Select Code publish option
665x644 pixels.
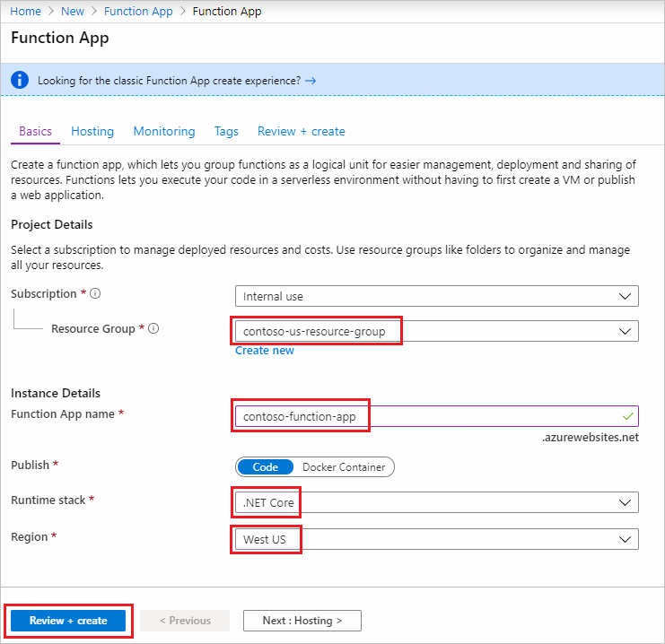(265, 466)
